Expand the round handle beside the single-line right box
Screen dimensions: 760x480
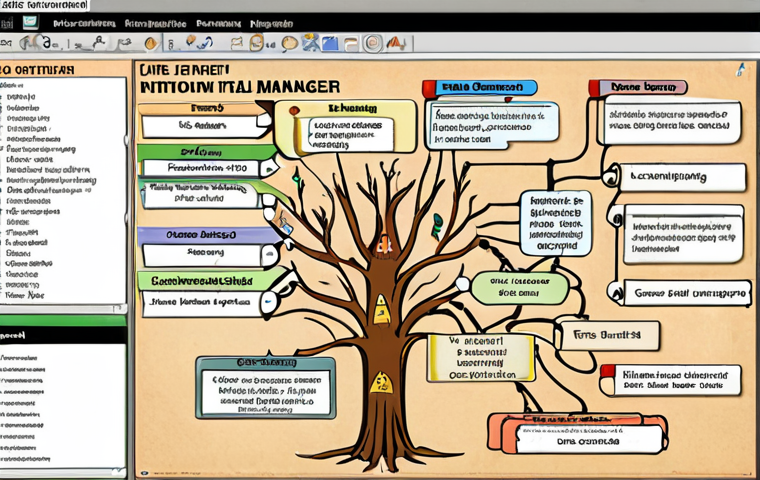pos(612,177)
